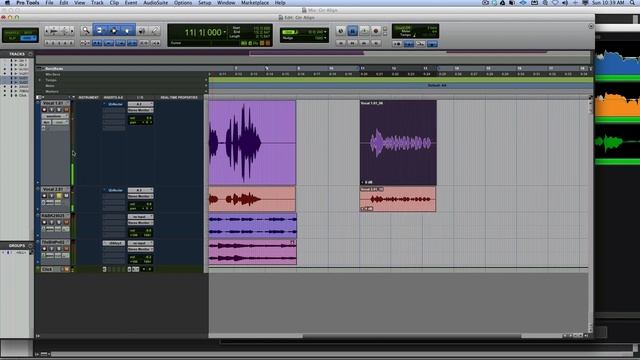
Task: Click the Rewind transport button
Action: tap(353, 43)
